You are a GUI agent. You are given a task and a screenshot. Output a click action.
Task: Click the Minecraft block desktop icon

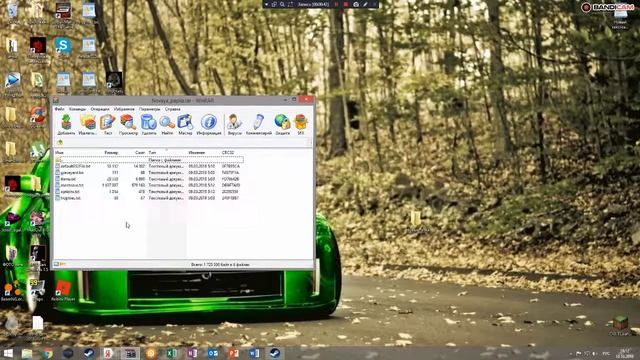click(x=620, y=324)
